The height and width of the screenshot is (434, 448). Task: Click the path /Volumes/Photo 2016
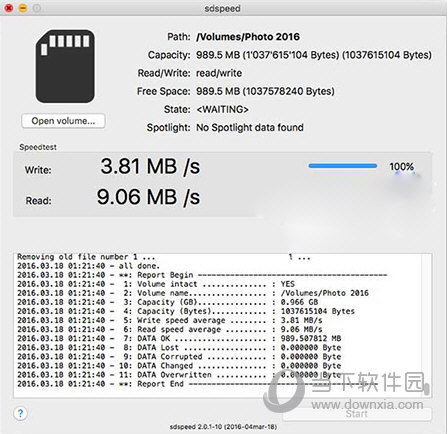click(248, 37)
